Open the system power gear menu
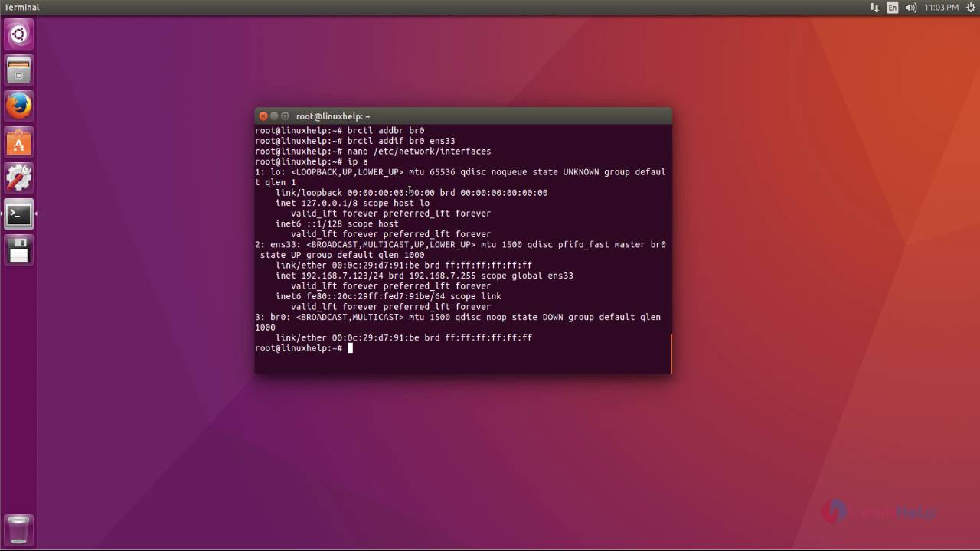This screenshot has width=980, height=551. [971, 8]
